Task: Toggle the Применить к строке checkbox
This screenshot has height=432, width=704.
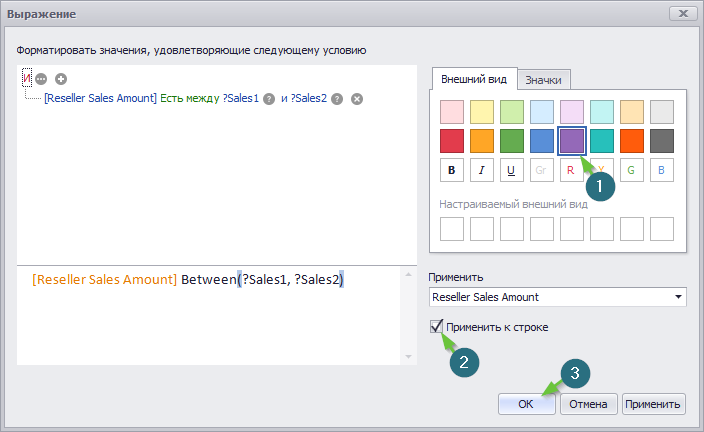Action: pos(436,326)
